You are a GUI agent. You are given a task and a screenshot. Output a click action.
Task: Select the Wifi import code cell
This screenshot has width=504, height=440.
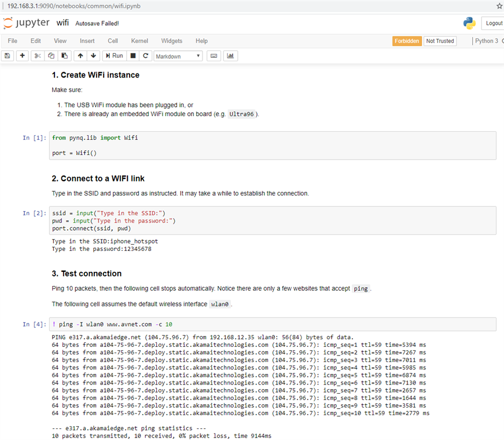(x=273, y=146)
